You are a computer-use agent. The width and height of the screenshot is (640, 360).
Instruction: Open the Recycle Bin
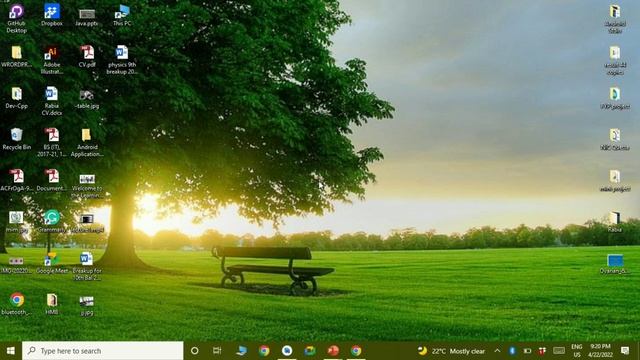tap(17, 139)
